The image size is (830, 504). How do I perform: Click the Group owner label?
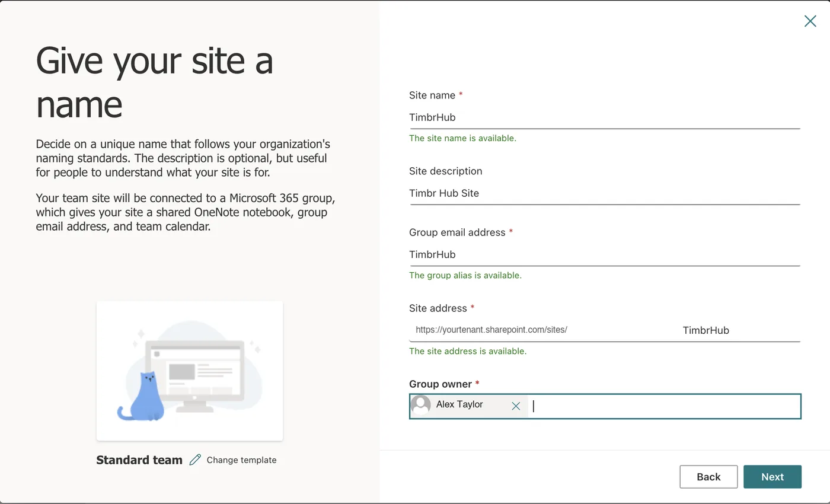click(440, 384)
